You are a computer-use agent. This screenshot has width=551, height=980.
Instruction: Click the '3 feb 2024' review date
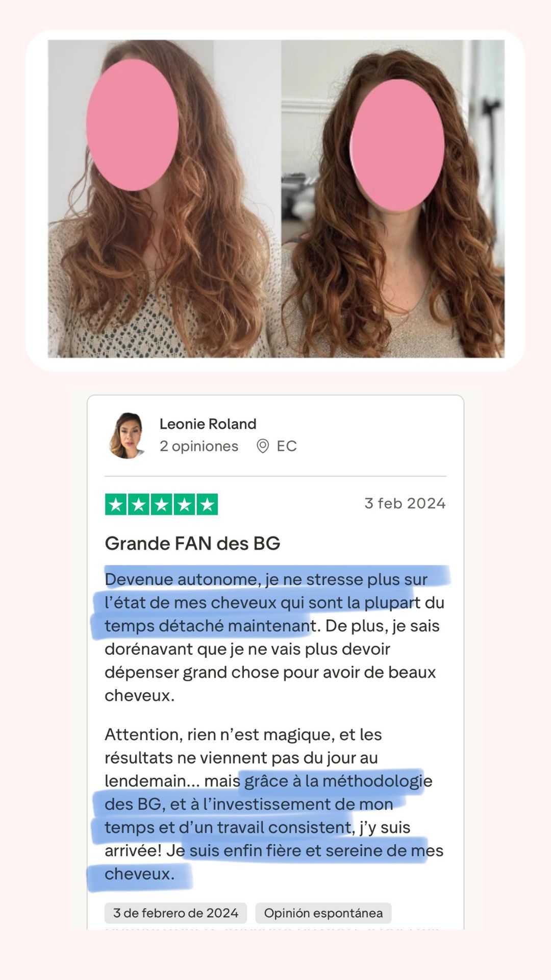point(405,503)
